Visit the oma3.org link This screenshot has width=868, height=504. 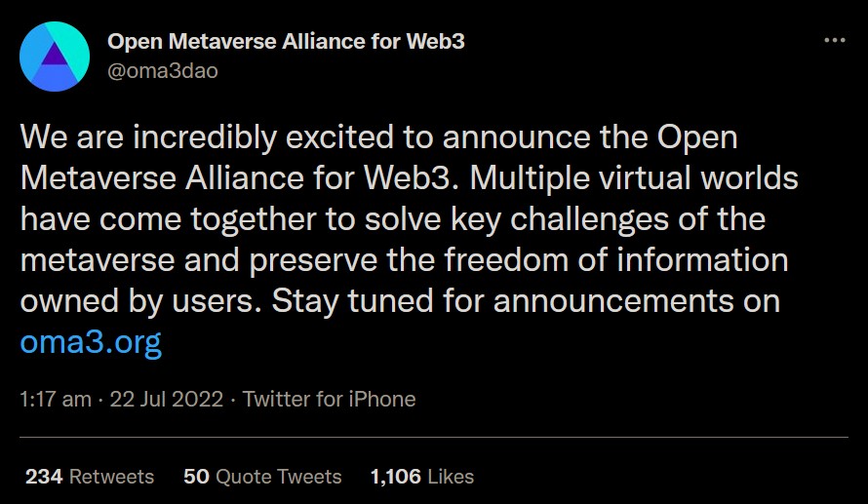tap(91, 342)
